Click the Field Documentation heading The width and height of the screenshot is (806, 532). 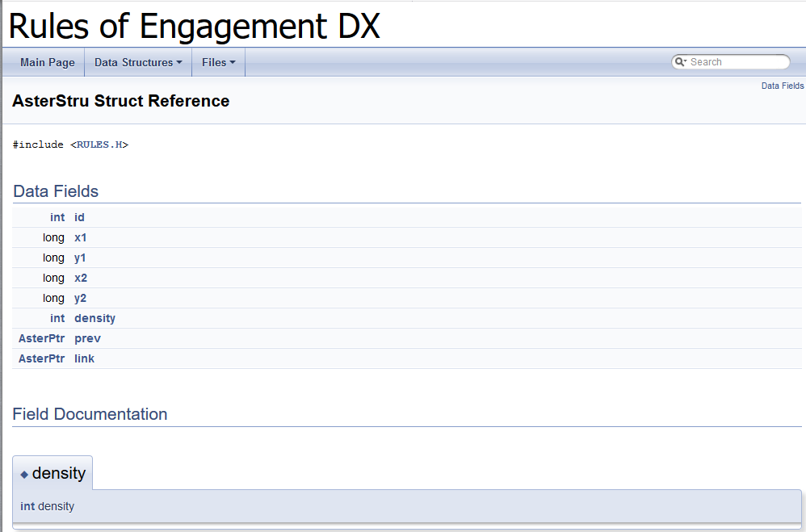[90, 414]
